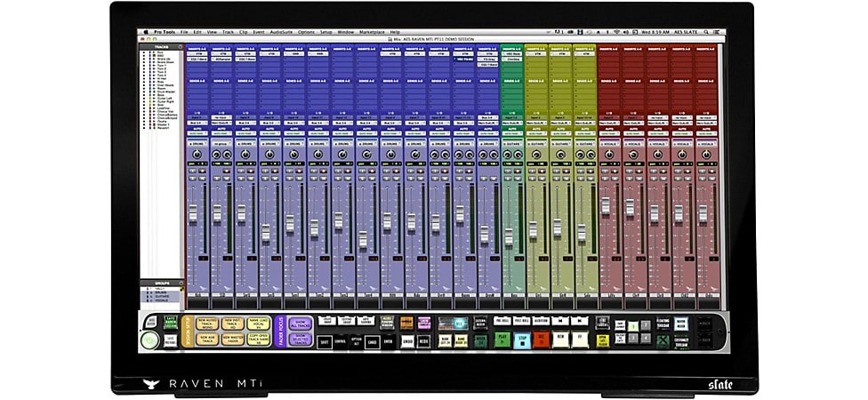Click the red REC button
Image resolution: width=868 pixels, height=400 pixels.
click(542, 340)
